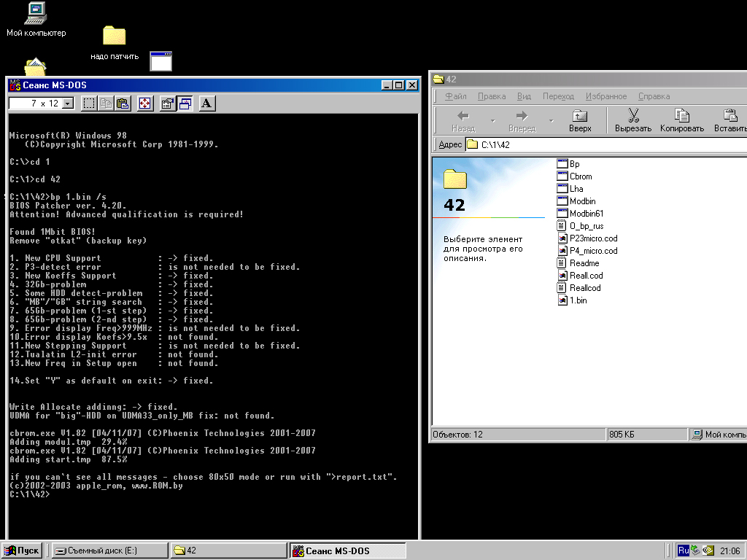Viewport: 747px width, 560px height.
Task: Click the Копировать icon in Explorer
Action: [x=681, y=116]
